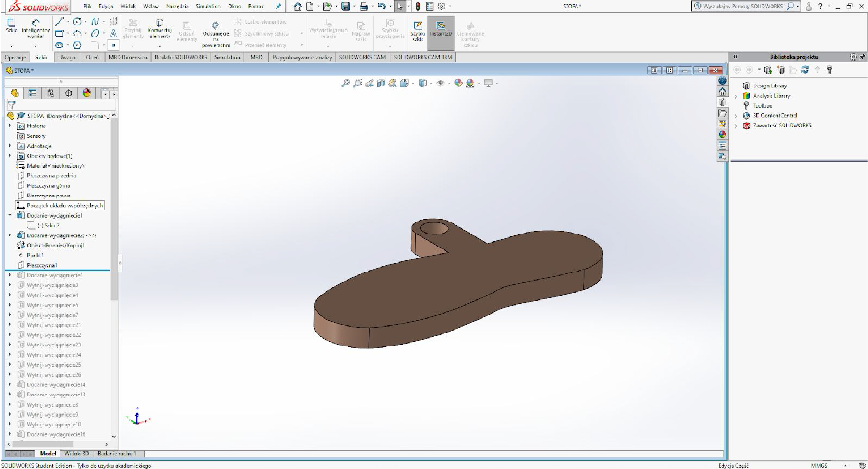Collapse the Dodanie-wyciągnięcie1 feature node
The width and height of the screenshot is (868, 469).
[x=10, y=216]
